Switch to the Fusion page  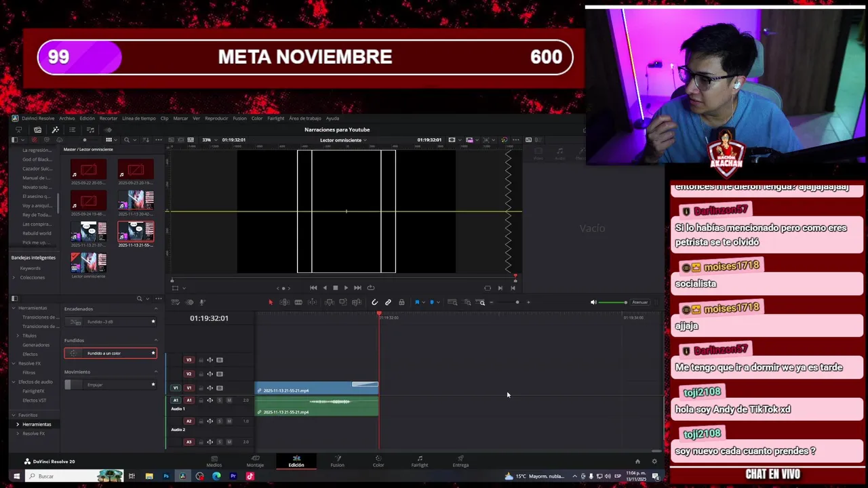click(337, 462)
